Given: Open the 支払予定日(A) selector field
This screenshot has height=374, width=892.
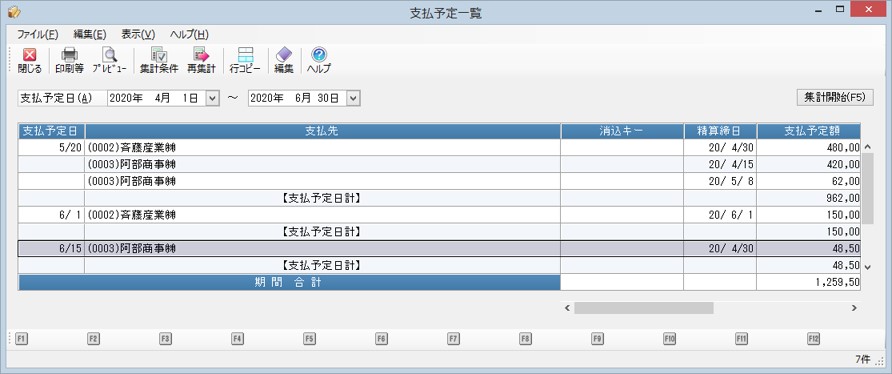Looking at the screenshot, I should (x=62, y=98).
